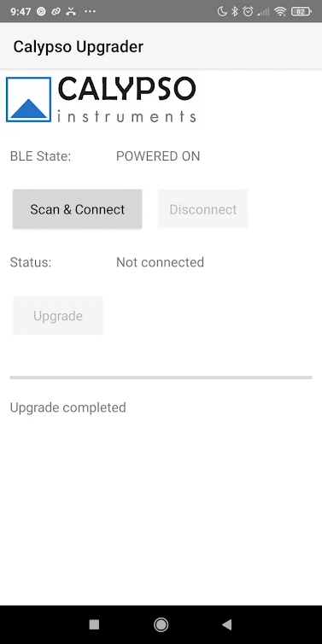This screenshot has height=644, width=322.
Task: Tap the Android home circle button
Action: click(x=161, y=624)
